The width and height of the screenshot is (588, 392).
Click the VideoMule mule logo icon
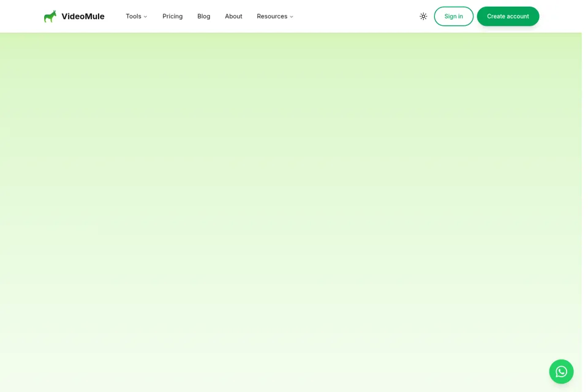pos(50,16)
